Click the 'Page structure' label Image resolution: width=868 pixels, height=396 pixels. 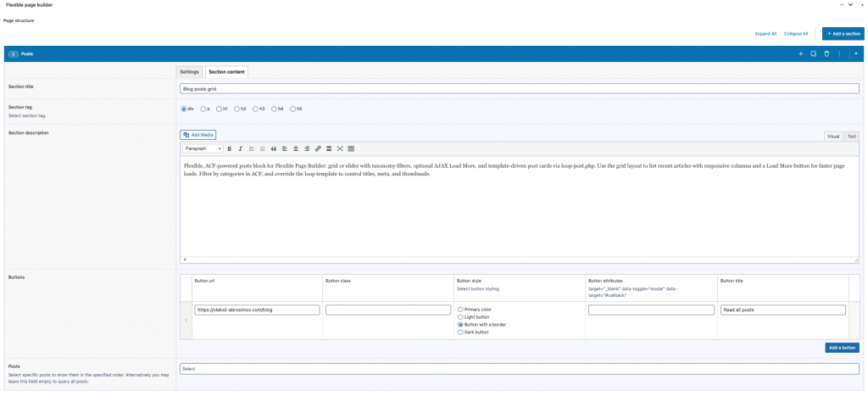19,20
